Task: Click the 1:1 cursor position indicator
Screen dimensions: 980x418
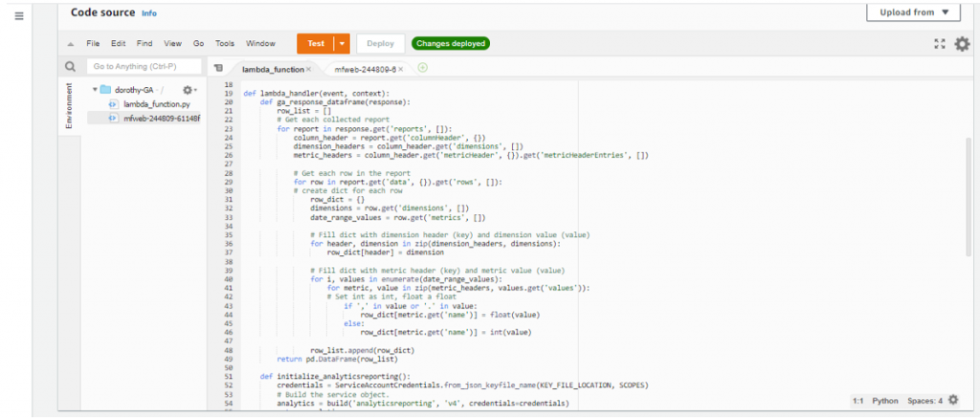Action: tap(858, 401)
